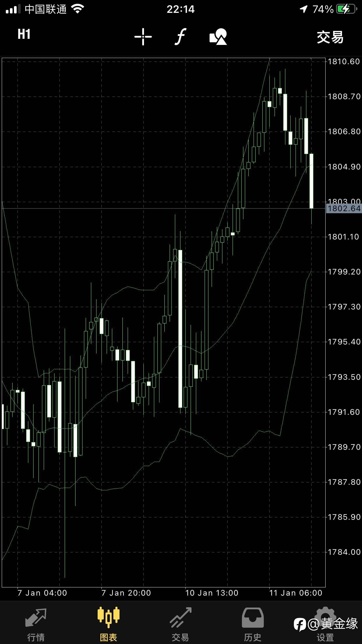
Task: Tap the 1797.30 price axis label
Action: tap(344, 307)
